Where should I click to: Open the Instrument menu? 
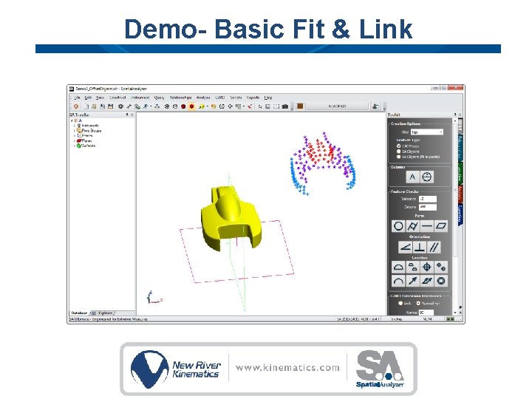pos(140,98)
